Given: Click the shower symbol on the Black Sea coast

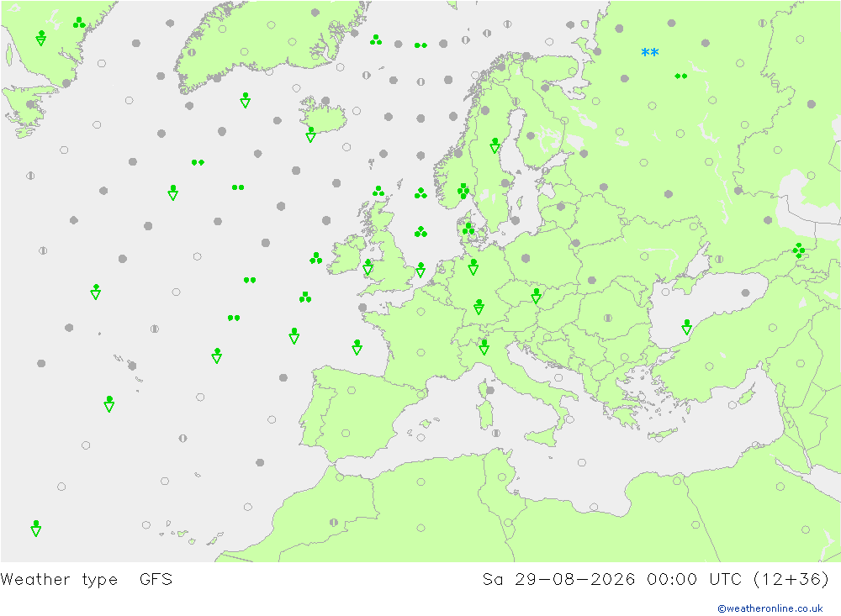Looking at the screenshot, I should (686, 327).
